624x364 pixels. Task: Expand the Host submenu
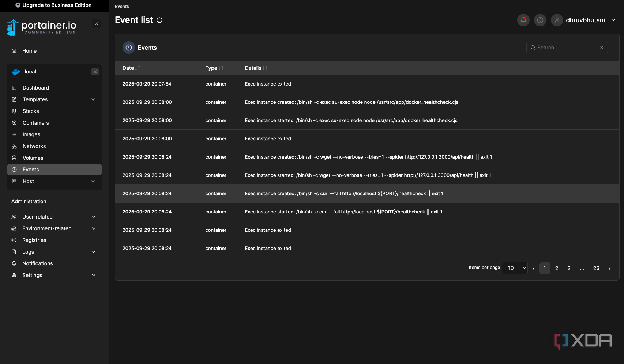[x=93, y=181]
